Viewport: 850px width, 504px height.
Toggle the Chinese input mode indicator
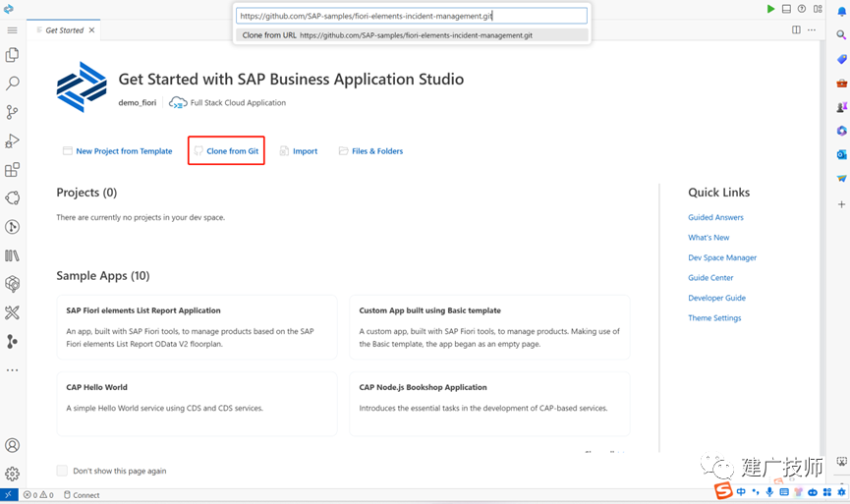(x=741, y=491)
